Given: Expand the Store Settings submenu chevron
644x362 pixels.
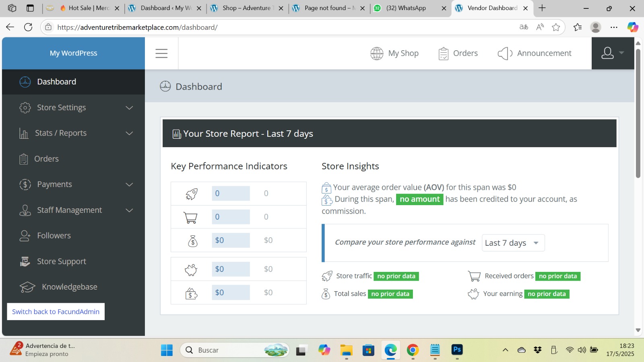Looking at the screenshot, I should (x=129, y=107).
